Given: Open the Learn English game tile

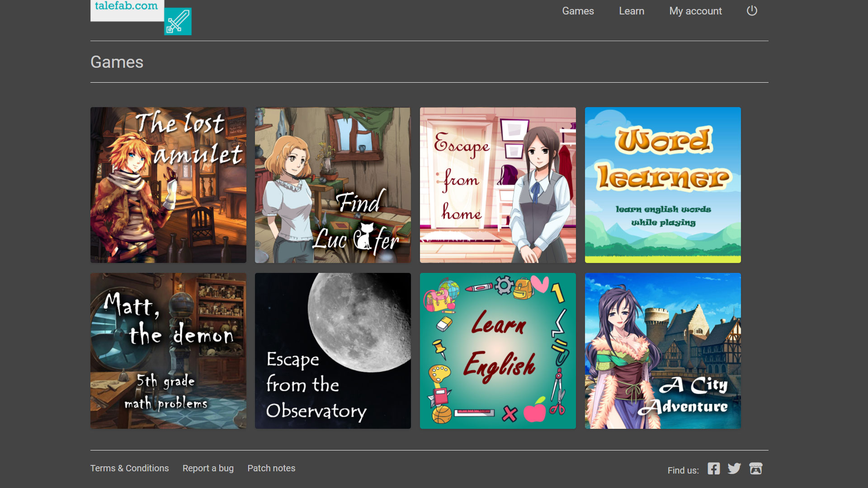Looking at the screenshot, I should coord(498,351).
